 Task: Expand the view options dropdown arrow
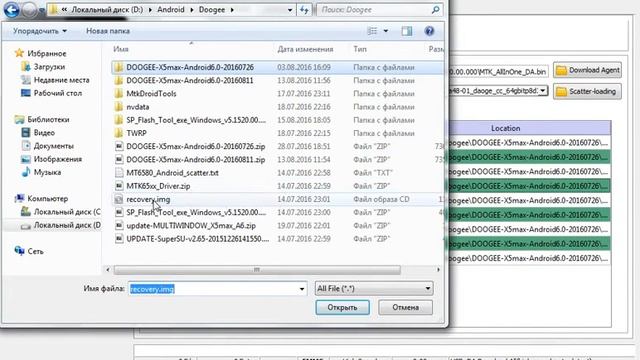click(x=386, y=31)
